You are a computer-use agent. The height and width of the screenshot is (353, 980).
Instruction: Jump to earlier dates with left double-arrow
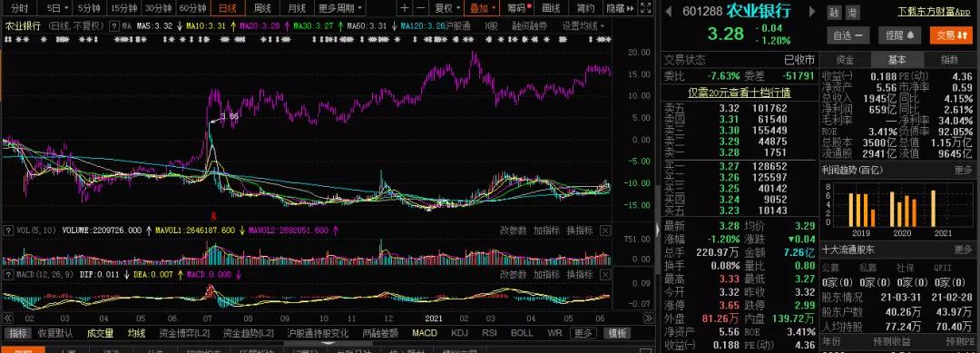click(x=7, y=318)
